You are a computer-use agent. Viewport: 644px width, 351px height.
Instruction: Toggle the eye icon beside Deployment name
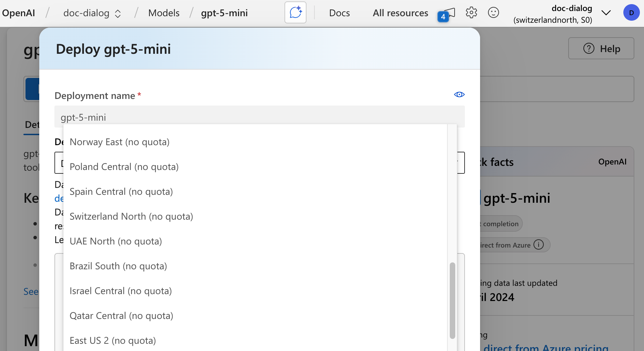click(x=459, y=94)
